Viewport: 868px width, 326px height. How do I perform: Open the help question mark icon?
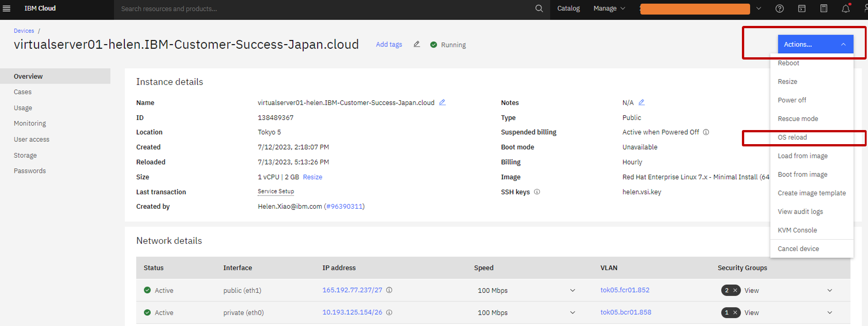click(779, 9)
